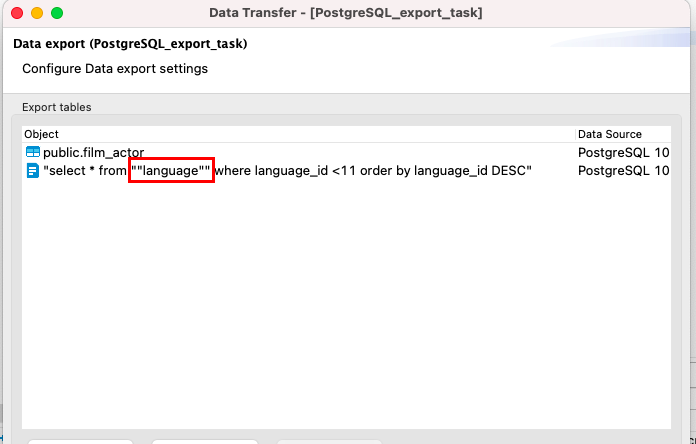Viewport: 696px width, 444px height.
Task: Close the Data Transfer window
Action: tap(17, 13)
